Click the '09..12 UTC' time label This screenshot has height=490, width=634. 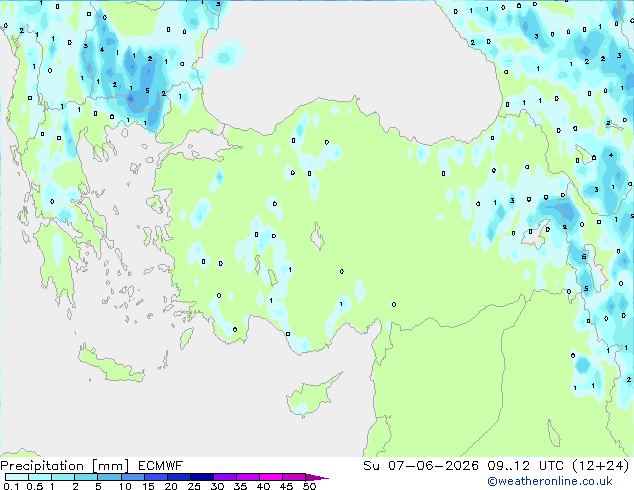[525, 466]
